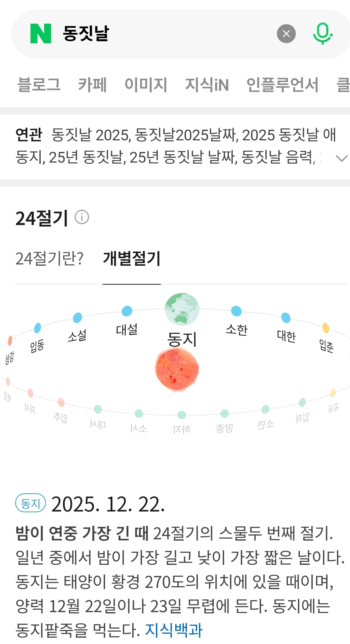
Task: Tap the 입동 blue dot
Action: coord(37,328)
